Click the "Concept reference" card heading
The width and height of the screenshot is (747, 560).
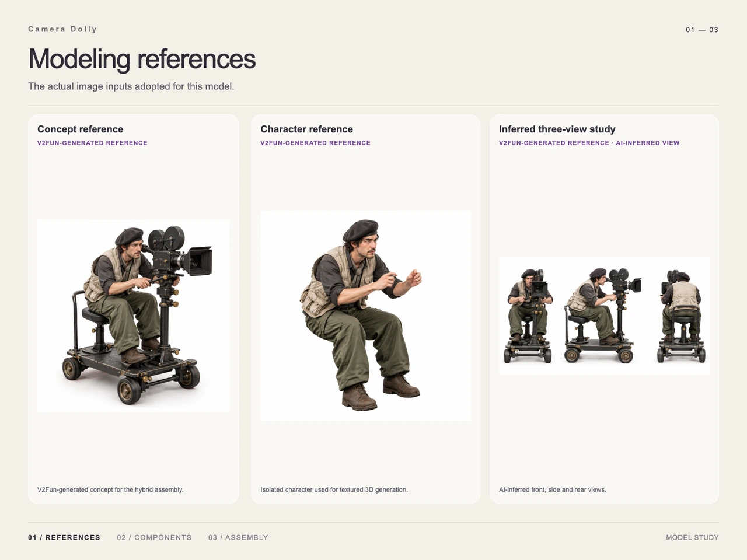81,129
